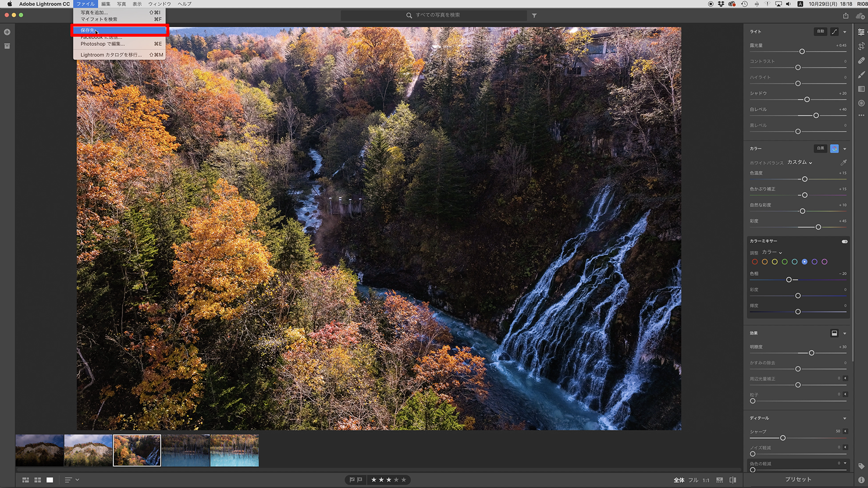The width and height of the screenshot is (868, 488).
Task: Open the プリセット presets button
Action: (x=798, y=479)
